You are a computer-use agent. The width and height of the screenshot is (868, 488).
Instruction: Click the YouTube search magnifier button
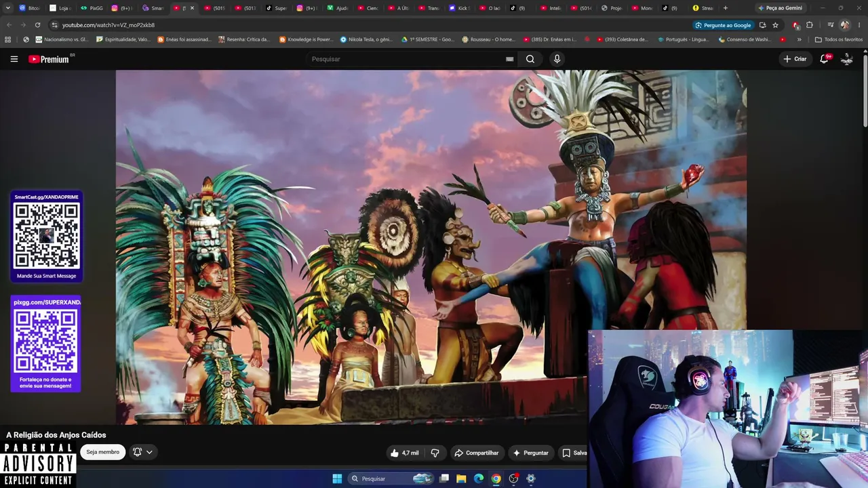tap(530, 59)
